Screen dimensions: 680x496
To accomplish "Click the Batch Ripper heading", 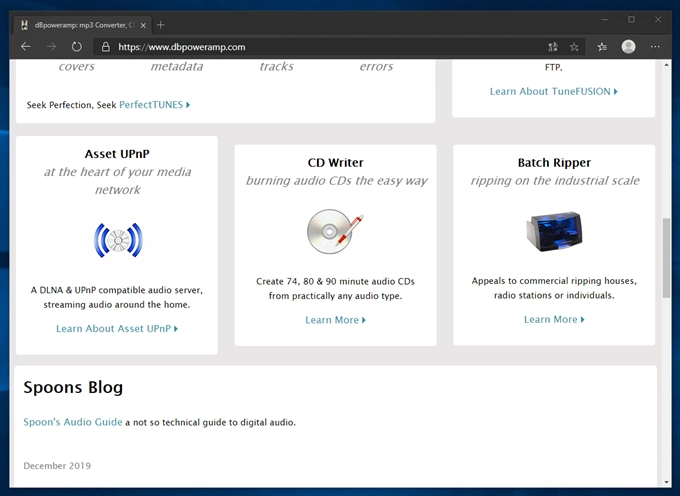I will click(554, 163).
